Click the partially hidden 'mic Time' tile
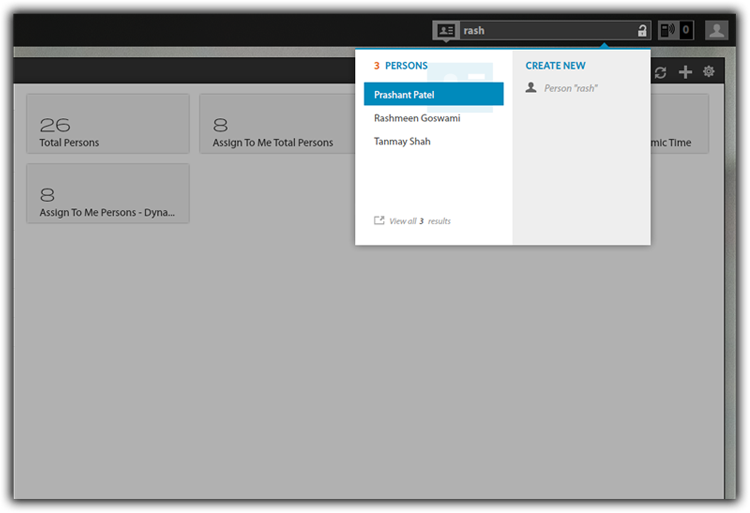Viewport: 750px width, 513px height. pos(680,124)
